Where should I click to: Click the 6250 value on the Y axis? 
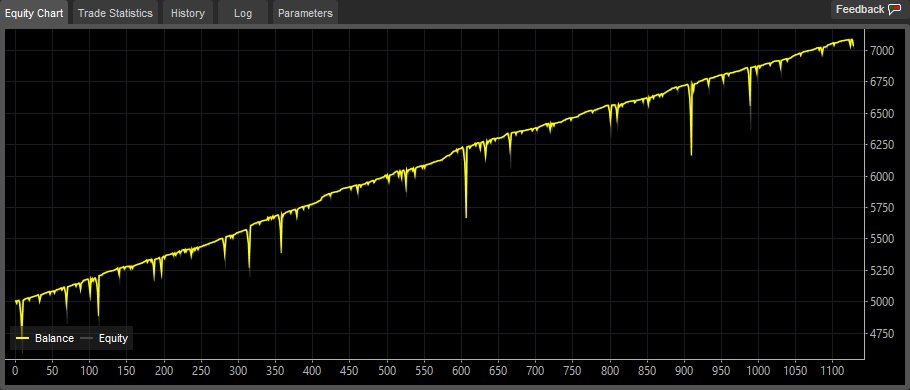[x=882, y=145]
